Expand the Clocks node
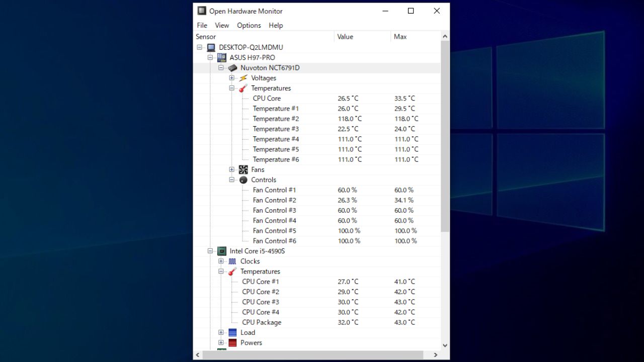The image size is (644, 362). click(x=221, y=261)
